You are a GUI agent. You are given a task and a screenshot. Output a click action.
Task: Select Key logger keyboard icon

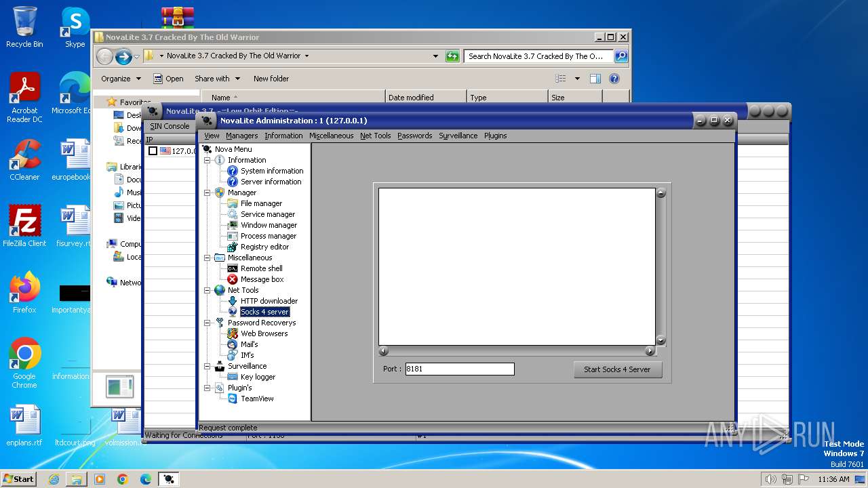tap(233, 377)
